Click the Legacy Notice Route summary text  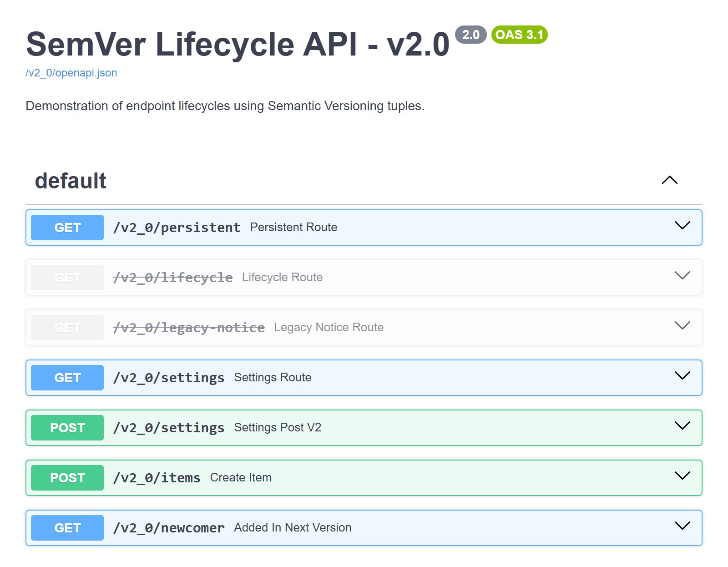click(329, 327)
